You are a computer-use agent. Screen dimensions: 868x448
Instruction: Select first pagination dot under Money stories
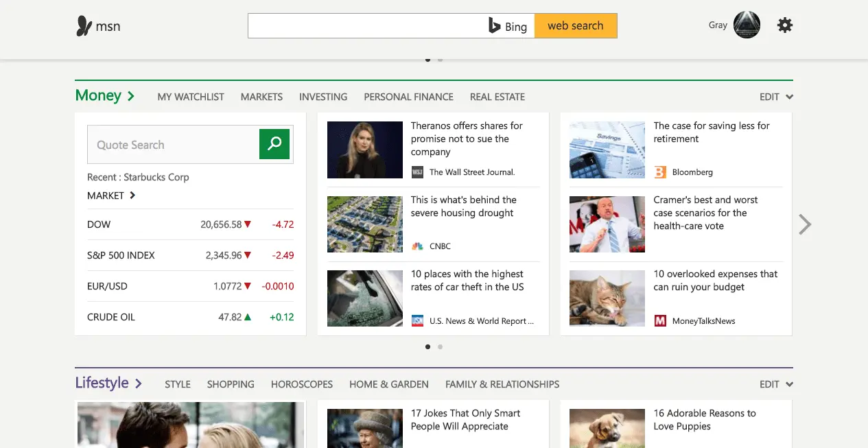pos(427,347)
